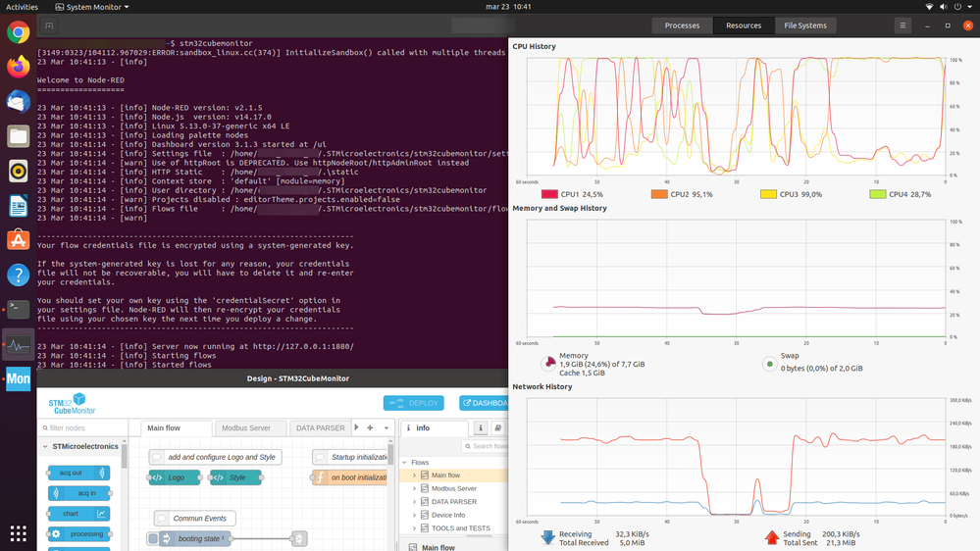The image size is (980, 551).
Task: Select the 'Style' template node
Action: tap(235, 477)
